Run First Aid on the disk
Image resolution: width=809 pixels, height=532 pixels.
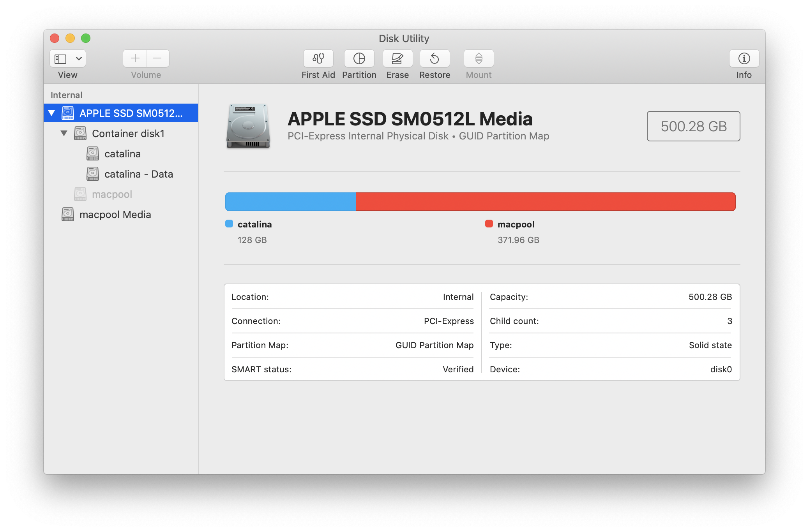pos(318,58)
